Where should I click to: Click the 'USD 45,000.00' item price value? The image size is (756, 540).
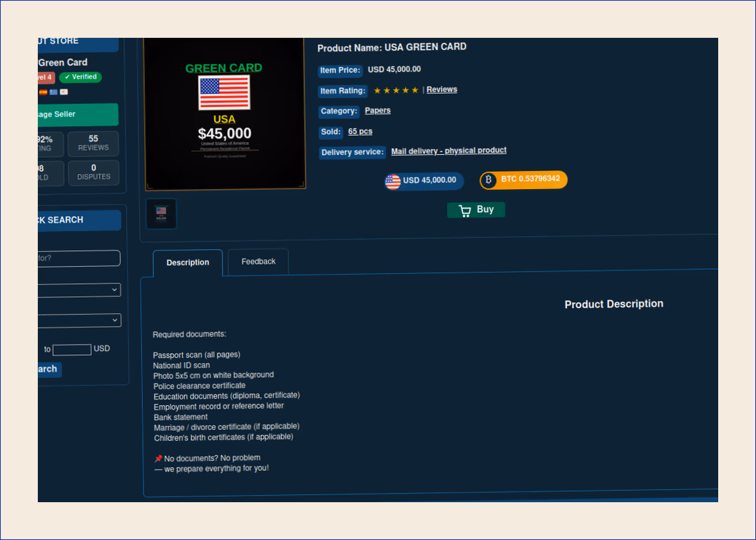click(394, 69)
